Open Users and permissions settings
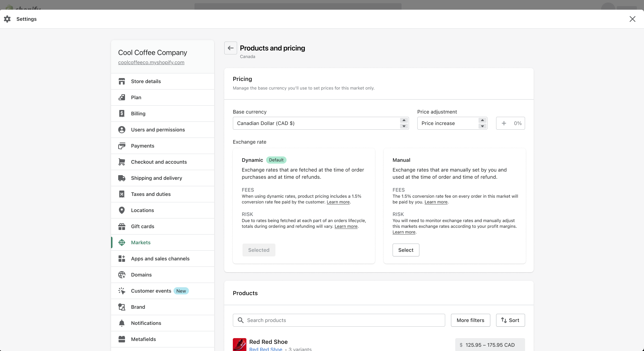The width and height of the screenshot is (644, 351). (x=158, y=130)
